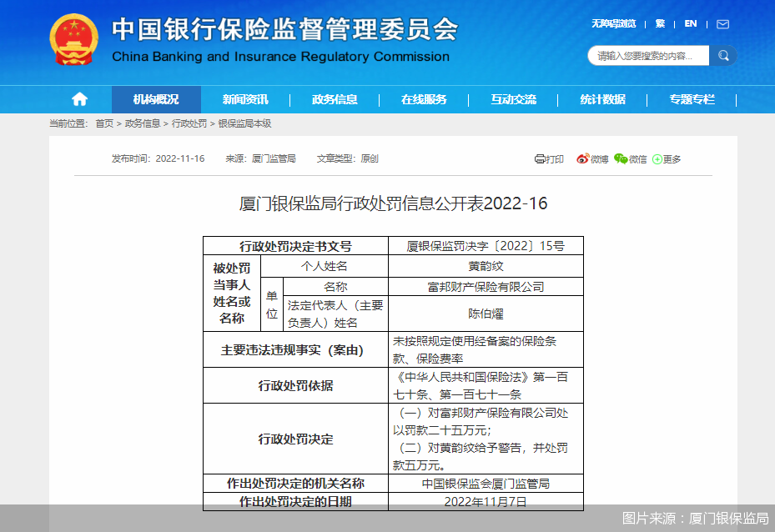The width and height of the screenshot is (775, 532).
Task: Toggle traditional Chinese with 繁
Action: [x=660, y=24]
